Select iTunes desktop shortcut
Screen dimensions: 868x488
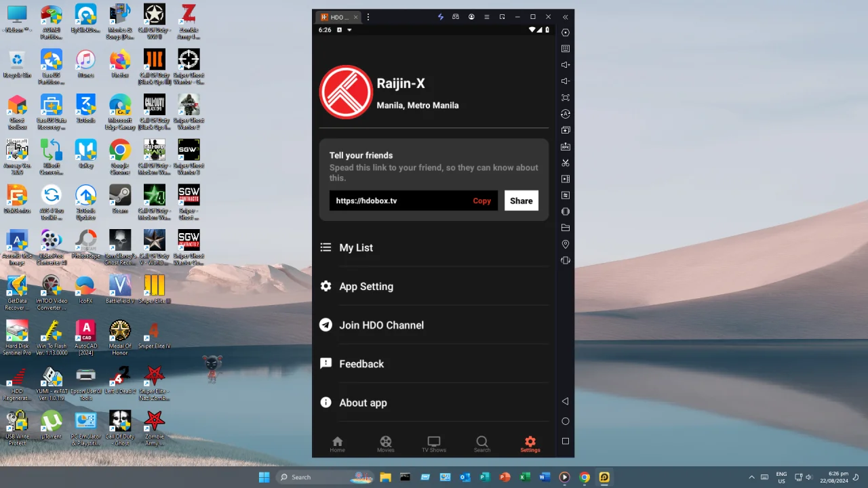pos(85,64)
